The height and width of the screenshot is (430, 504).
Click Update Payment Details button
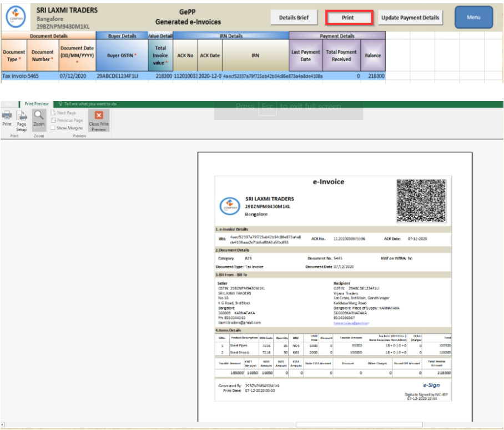pos(410,18)
